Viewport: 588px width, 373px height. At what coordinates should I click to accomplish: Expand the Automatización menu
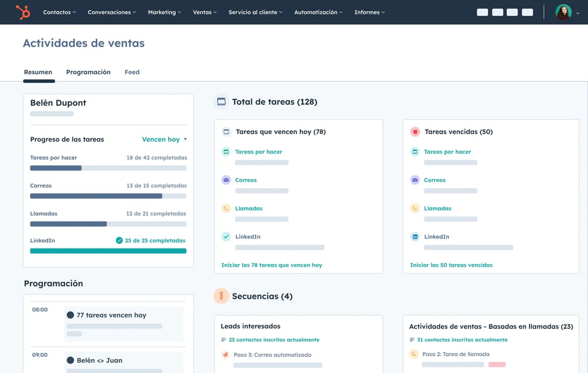click(x=318, y=12)
